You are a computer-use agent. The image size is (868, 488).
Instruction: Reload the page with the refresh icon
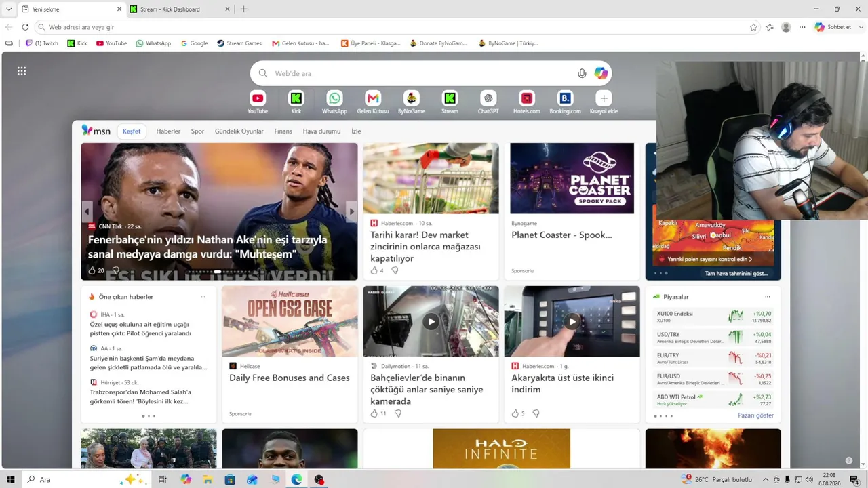click(x=25, y=27)
